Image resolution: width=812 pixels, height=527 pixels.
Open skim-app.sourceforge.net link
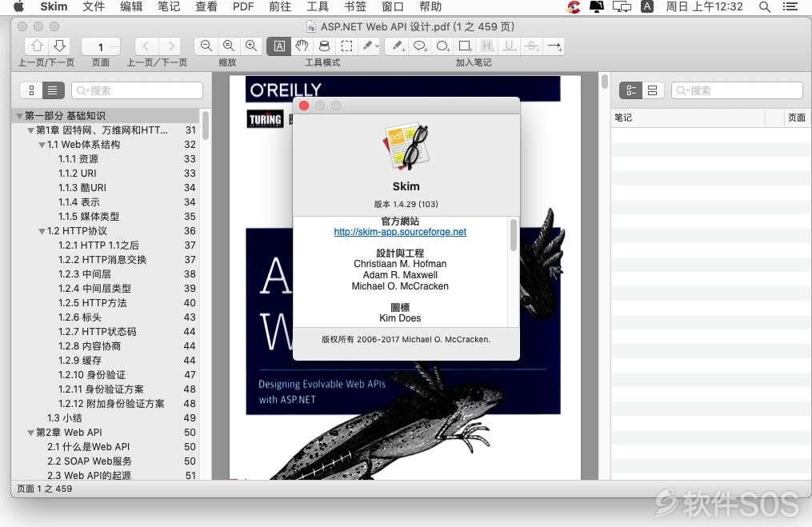tap(400, 232)
